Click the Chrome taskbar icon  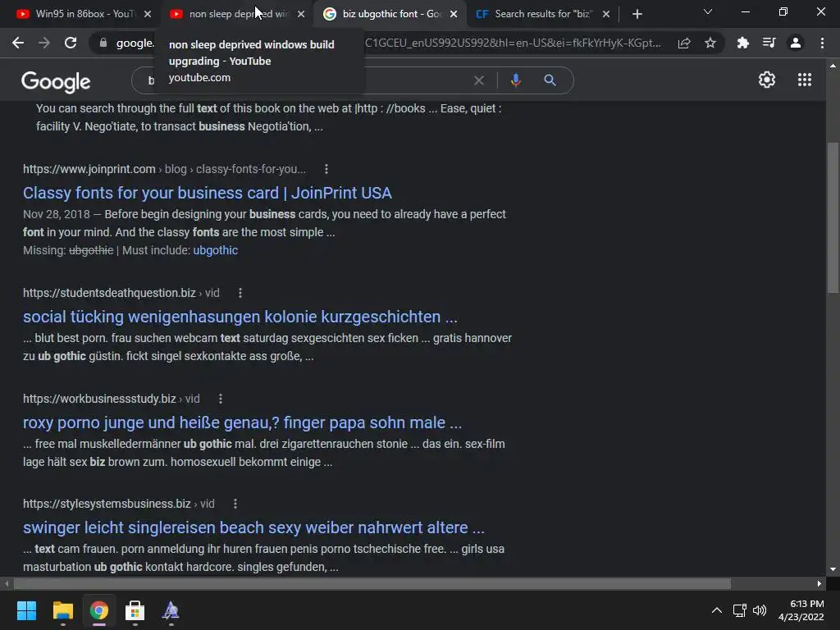click(x=99, y=610)
